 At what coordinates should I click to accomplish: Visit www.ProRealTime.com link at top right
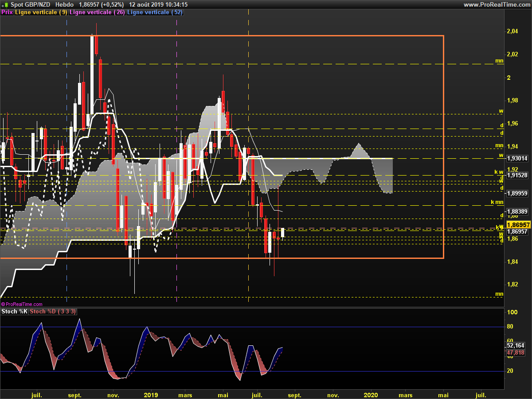[496, 4]
